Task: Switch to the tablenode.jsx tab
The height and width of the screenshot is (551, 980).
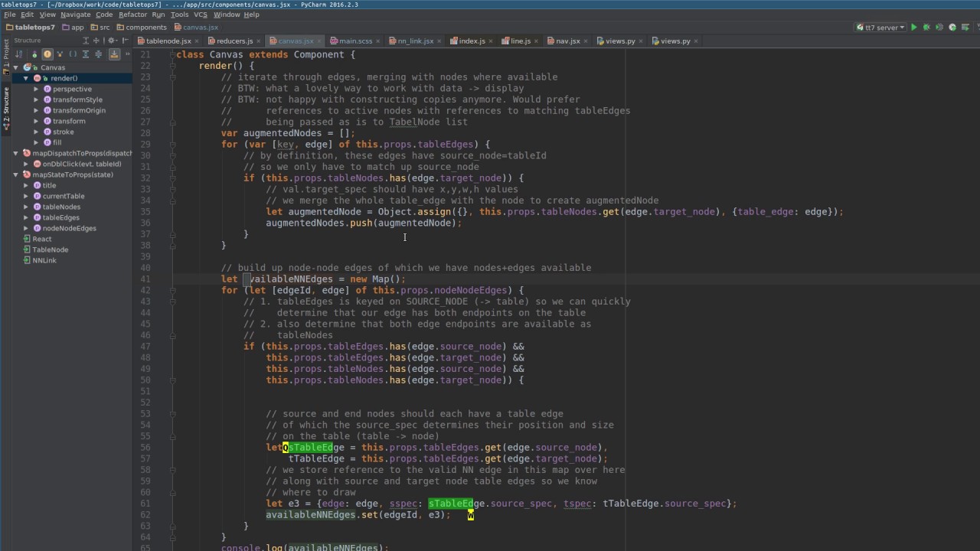Action: click(x=168, y=41)
